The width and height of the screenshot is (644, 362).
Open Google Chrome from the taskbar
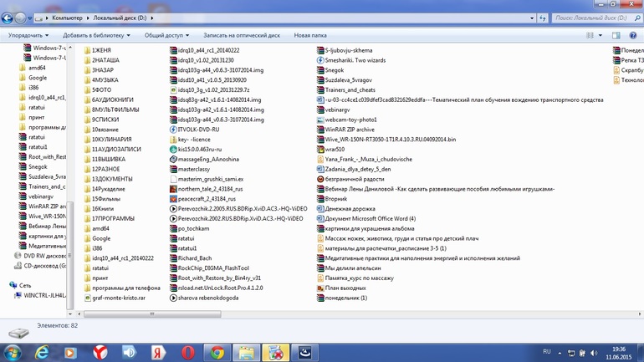click(x=217, y=353)
